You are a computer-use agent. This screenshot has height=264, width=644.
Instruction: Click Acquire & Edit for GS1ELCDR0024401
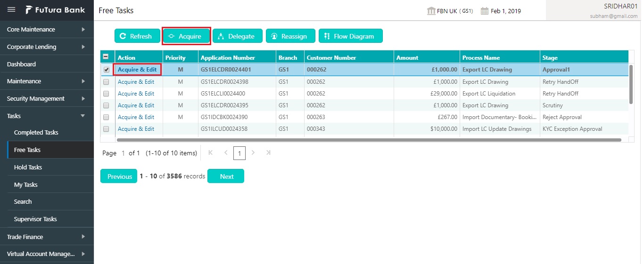[x=137, y=70]
